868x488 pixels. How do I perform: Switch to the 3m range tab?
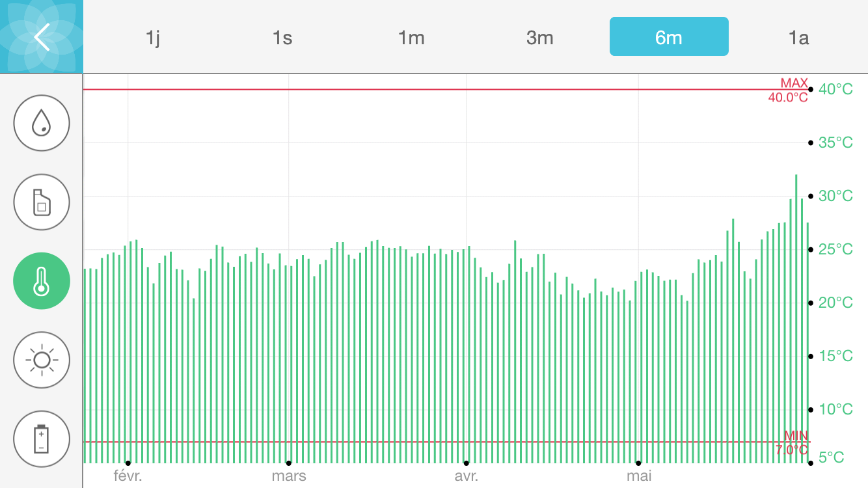pos(539,38)
